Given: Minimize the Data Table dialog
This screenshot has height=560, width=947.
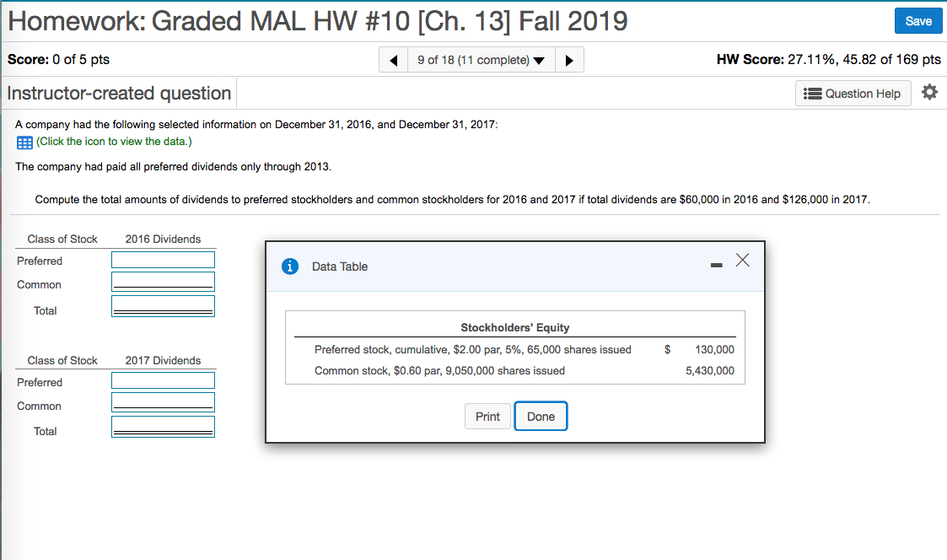Looking at the screenshot, I should click(716, 263).
